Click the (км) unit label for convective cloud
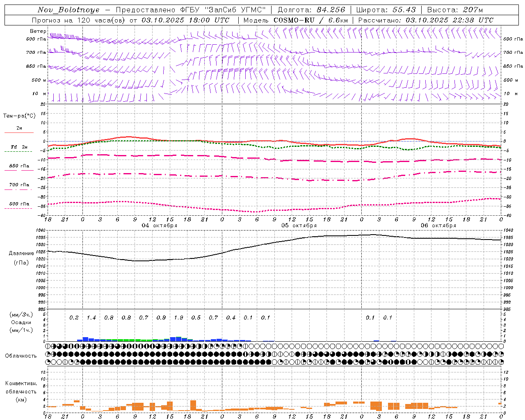Viewport: 525px width, 420px height. (x=21, y=399)
